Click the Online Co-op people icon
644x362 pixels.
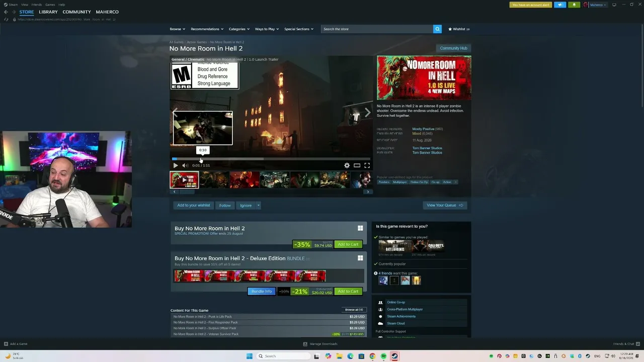380,303
